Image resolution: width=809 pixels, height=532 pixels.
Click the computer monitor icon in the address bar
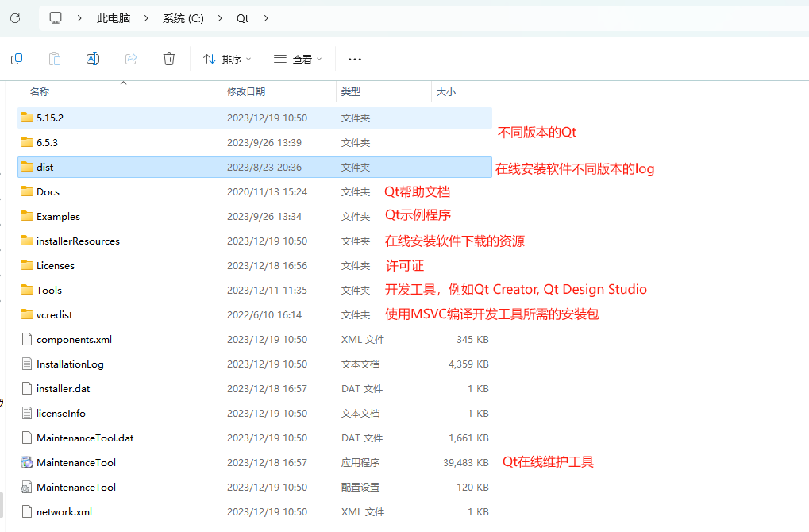56,18
